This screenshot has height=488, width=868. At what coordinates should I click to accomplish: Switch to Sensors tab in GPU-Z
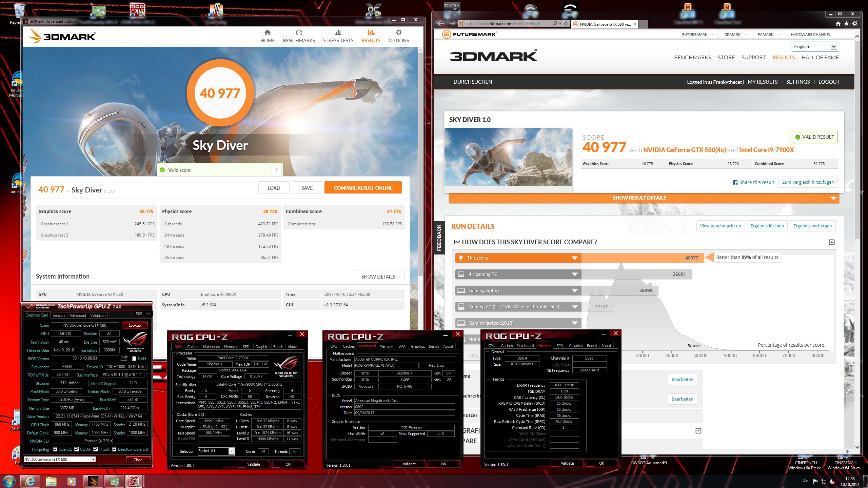click(x=59, y=316)
